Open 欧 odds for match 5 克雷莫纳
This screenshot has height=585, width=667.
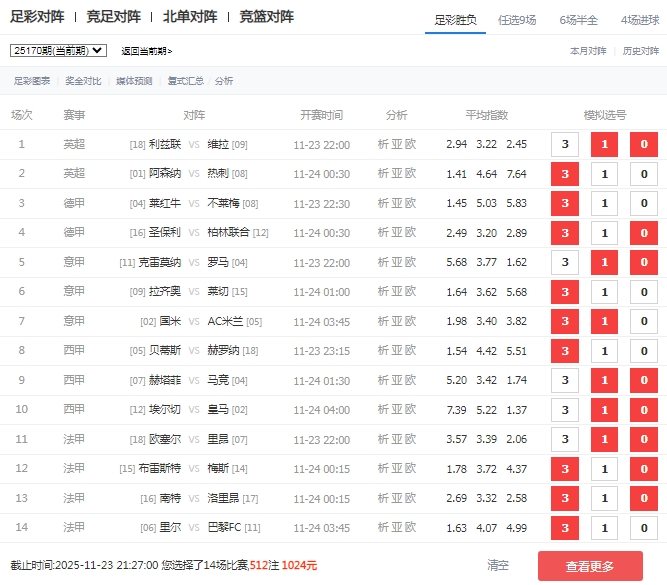pyautogui.click(x=410, y=262)
